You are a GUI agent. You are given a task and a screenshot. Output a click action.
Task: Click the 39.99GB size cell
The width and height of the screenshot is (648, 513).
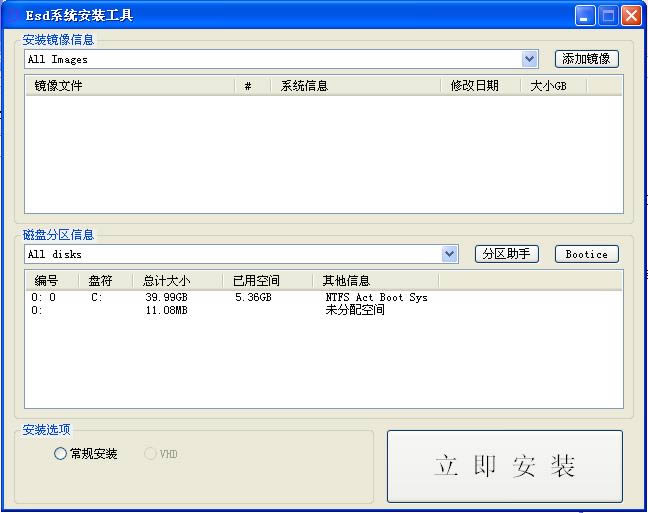pyautogui.click(x=166, y=297)
